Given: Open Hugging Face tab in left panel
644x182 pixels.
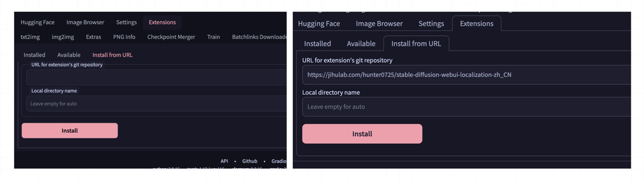Looking at the screenshot, I should click(x=37, y=22).
